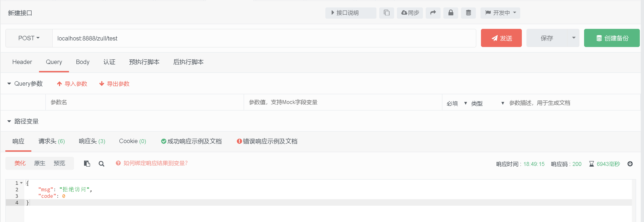Click the download response icon
The height and width of the screenshot is (222, 644).
(x=630, y=164)
